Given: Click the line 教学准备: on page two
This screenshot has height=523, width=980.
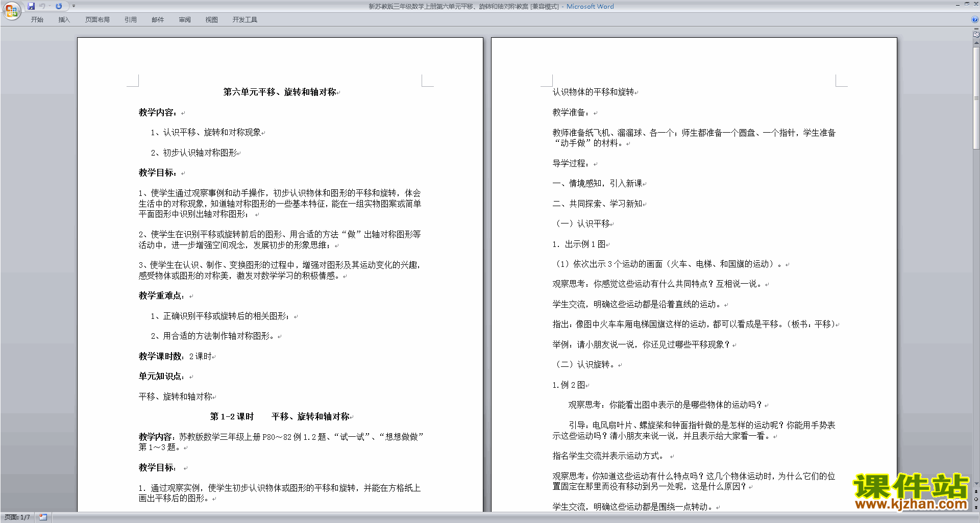Looking at the screenshot, I should [x=572, y=112].
